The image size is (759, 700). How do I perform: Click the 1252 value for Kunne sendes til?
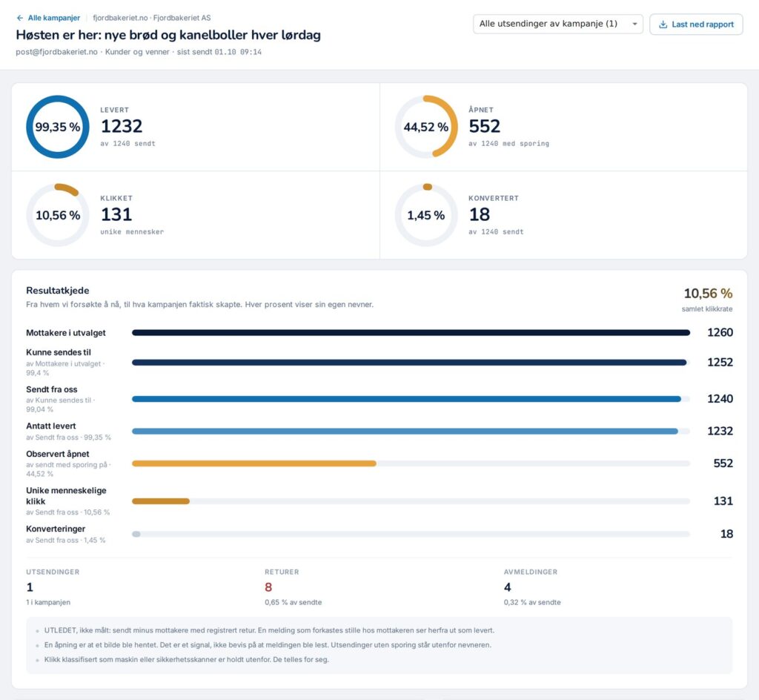pos(720,363)
